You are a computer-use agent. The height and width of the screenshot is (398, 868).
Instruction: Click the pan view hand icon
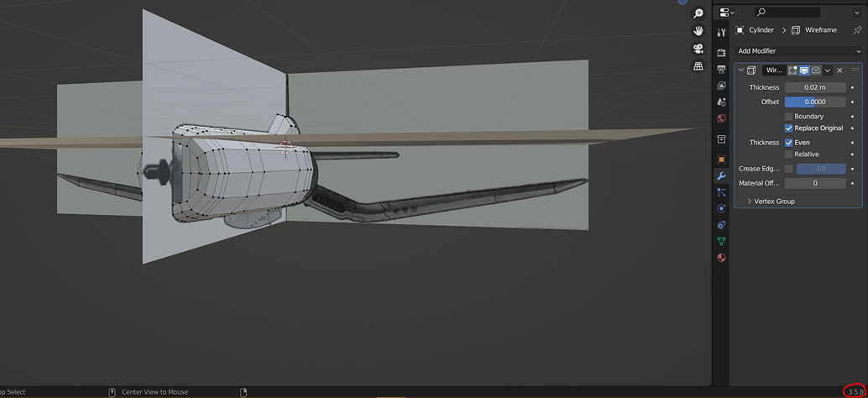pos(698,30)
